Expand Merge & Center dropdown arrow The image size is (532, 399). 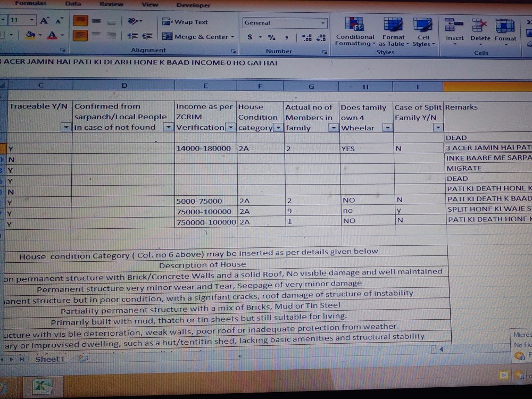point(233,37)
